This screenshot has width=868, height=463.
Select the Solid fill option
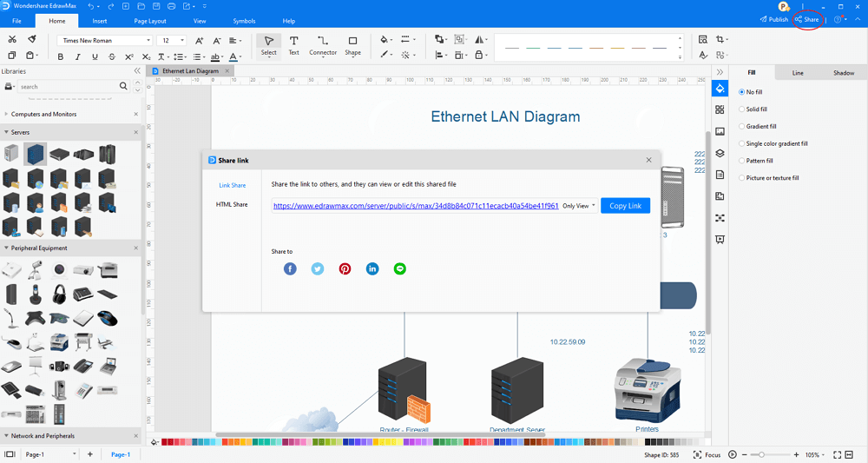753,109
